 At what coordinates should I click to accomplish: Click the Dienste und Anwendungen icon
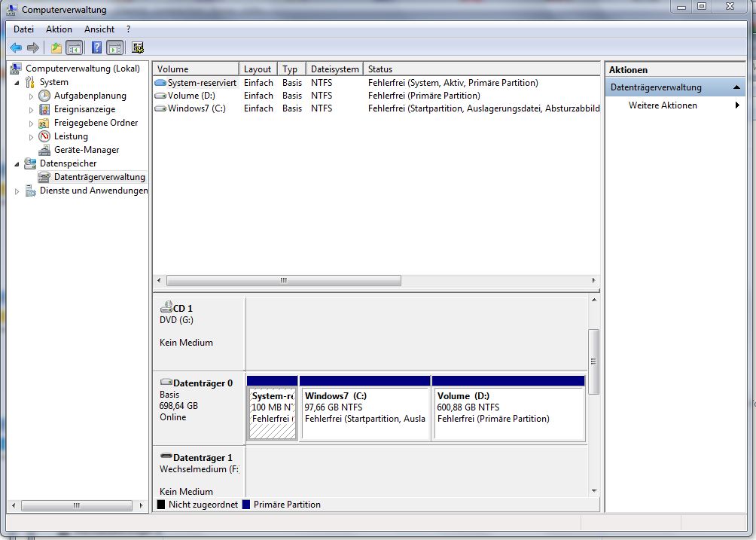click(x=30, y=191)
